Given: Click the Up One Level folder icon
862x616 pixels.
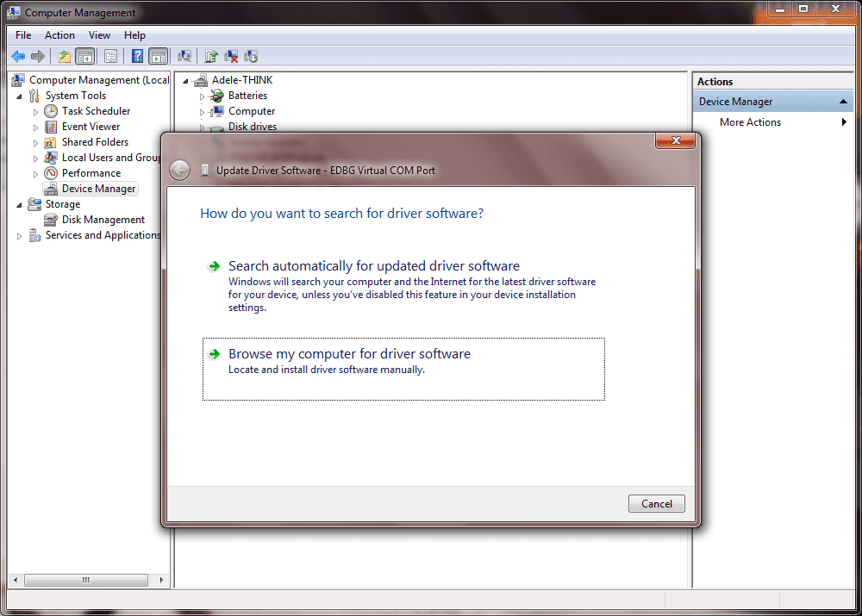Looking at the screenshot, I should [65, 57].
